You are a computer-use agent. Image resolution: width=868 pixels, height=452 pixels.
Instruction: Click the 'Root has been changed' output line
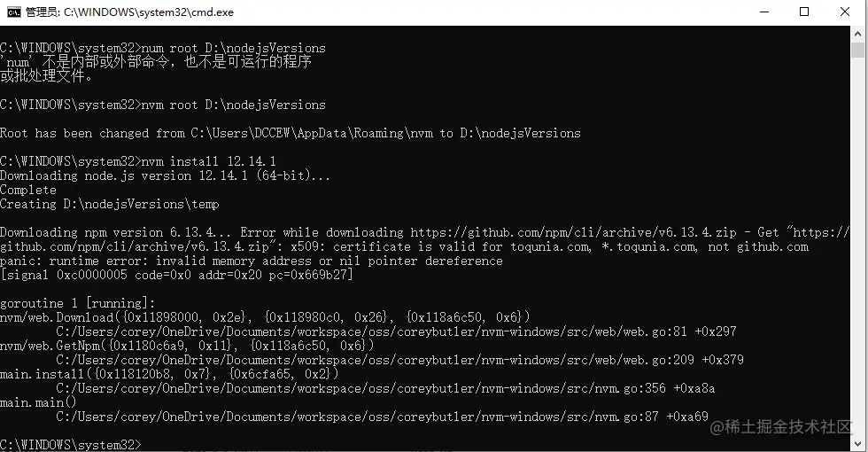[x=291, y=133]
